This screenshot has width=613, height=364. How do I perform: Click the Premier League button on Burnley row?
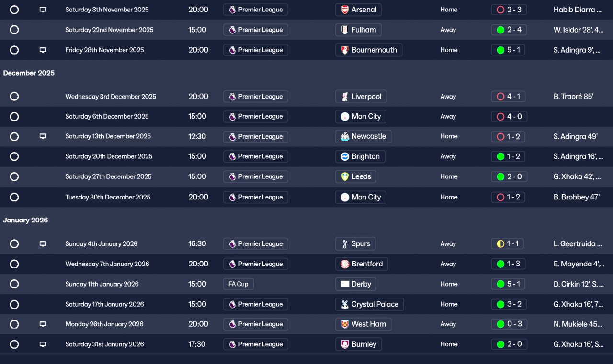click(x=255, y=344)
